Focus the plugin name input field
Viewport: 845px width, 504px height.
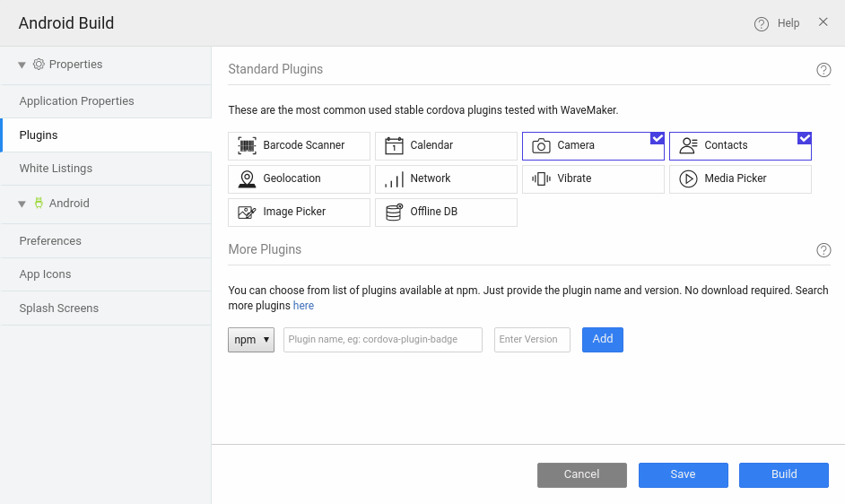tap(383, 340)
